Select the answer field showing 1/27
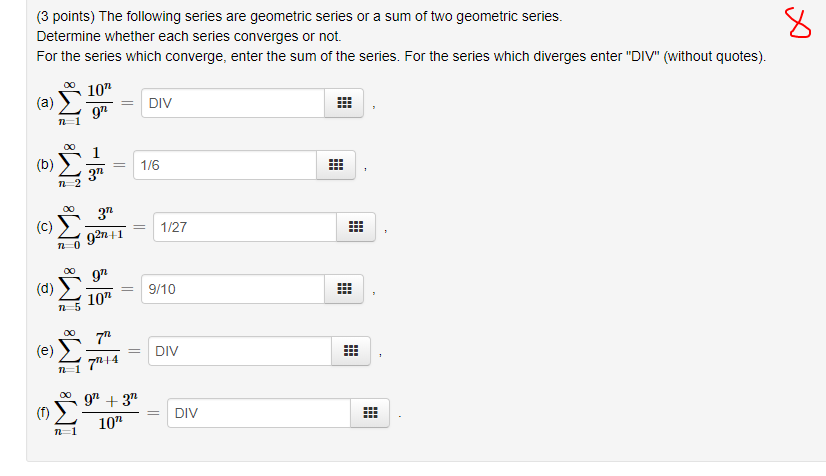The width and height of the screenshot is (826, 476). pyautogui.click(x=244, y=227)
